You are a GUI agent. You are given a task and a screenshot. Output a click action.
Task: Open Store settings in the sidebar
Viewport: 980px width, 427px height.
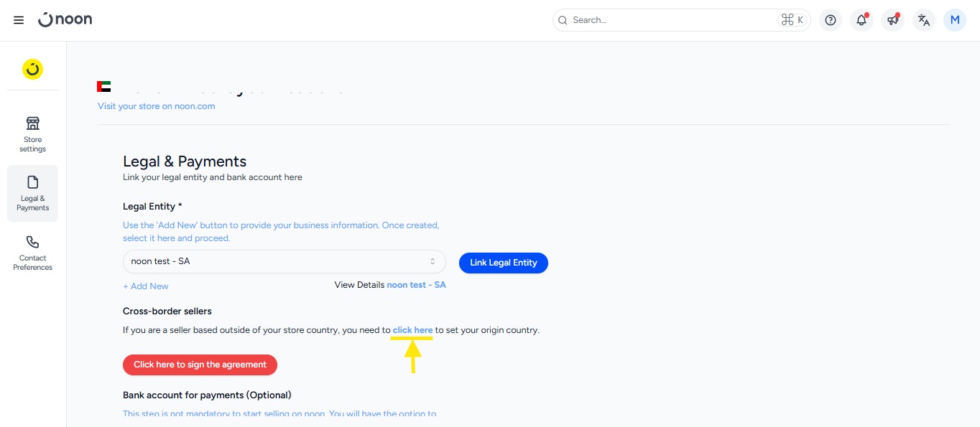click(32, 133)
